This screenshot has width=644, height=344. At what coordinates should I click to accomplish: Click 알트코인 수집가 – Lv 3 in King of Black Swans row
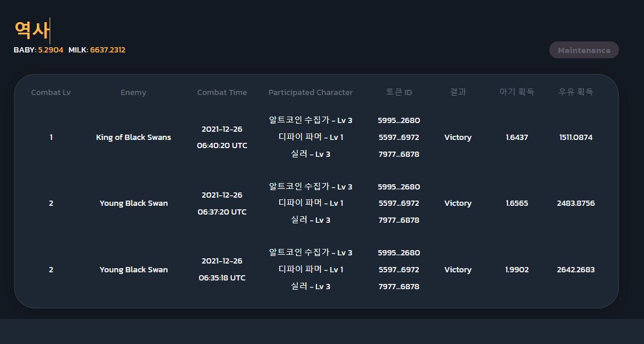(x=311, y=120)
